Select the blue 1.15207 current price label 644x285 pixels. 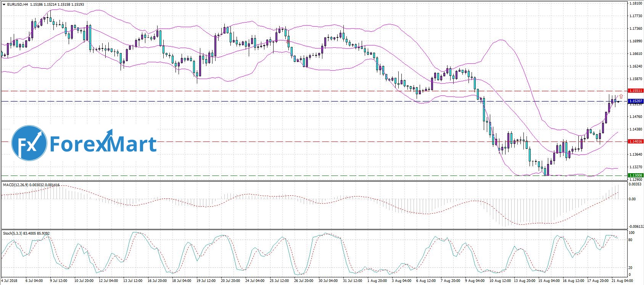[x=636, y=101]
